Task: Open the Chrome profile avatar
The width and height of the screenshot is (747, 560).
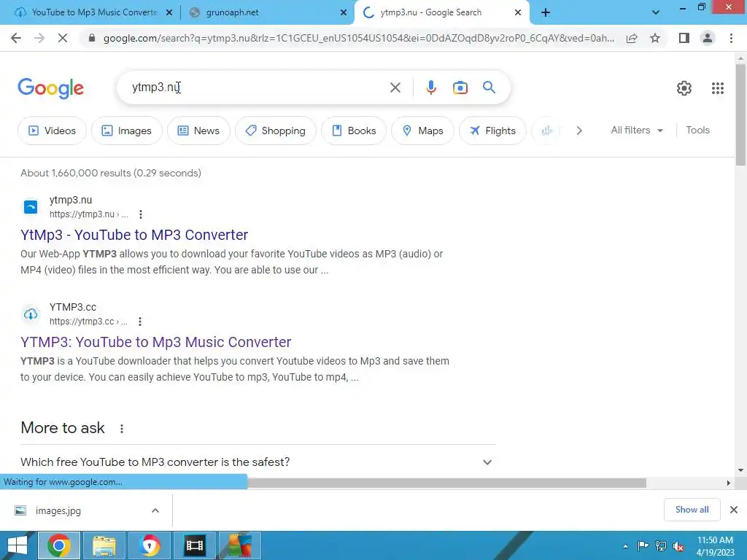Action: point(708,38)
